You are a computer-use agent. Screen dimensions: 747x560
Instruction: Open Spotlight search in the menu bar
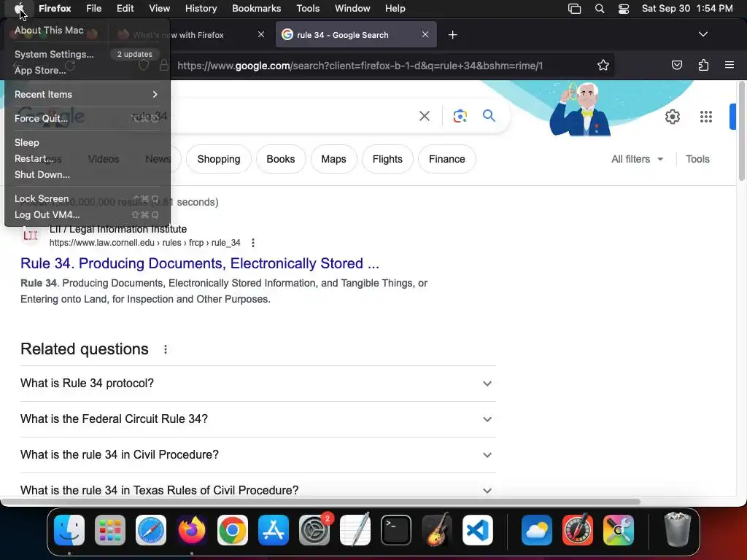coord(600,9)
